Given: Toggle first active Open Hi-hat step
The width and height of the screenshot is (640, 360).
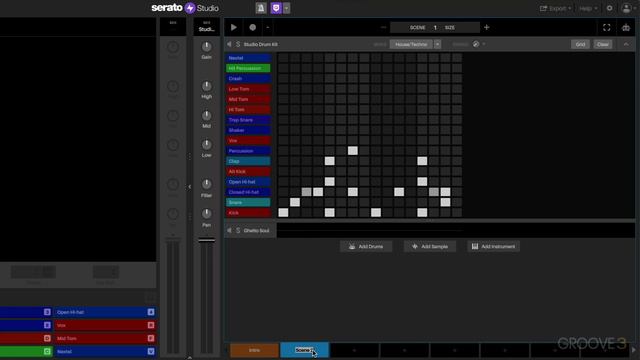Looking at the screenshot, I should pos(329,181).
